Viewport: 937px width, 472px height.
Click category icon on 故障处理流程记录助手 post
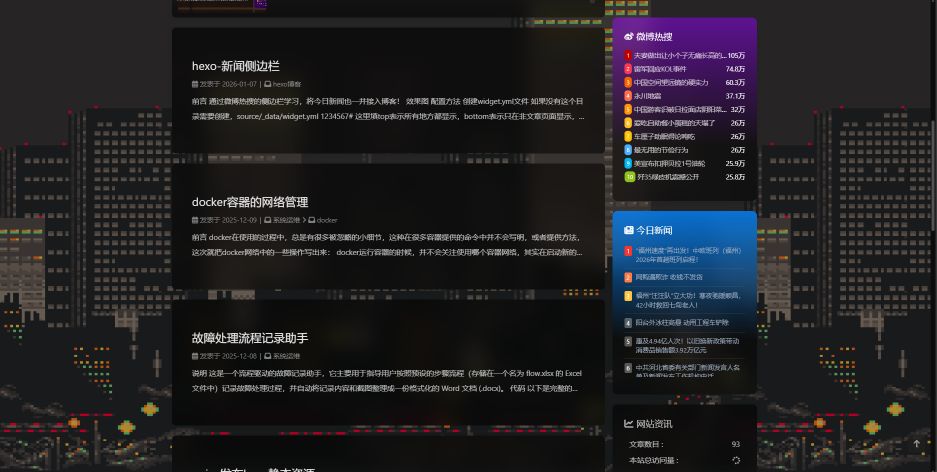point(268,356)
